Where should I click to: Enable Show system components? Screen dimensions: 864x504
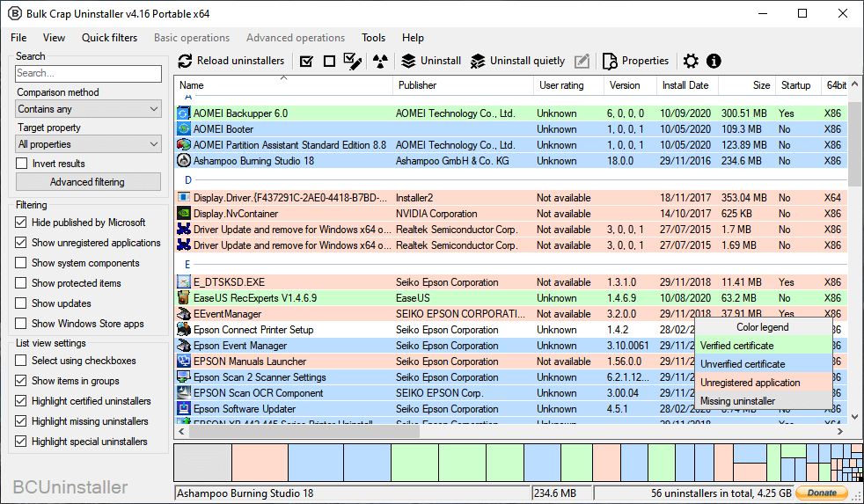(x=21, y=263)
